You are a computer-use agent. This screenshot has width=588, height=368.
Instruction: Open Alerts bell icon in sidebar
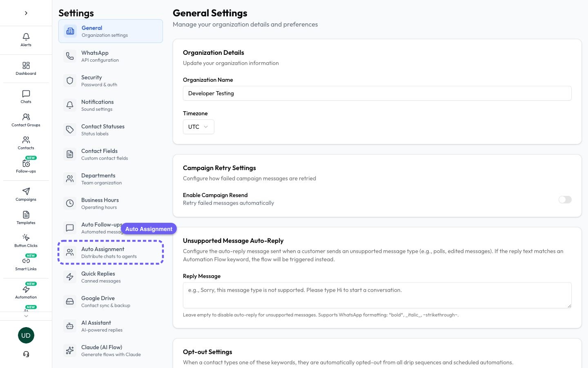[26, 37]
